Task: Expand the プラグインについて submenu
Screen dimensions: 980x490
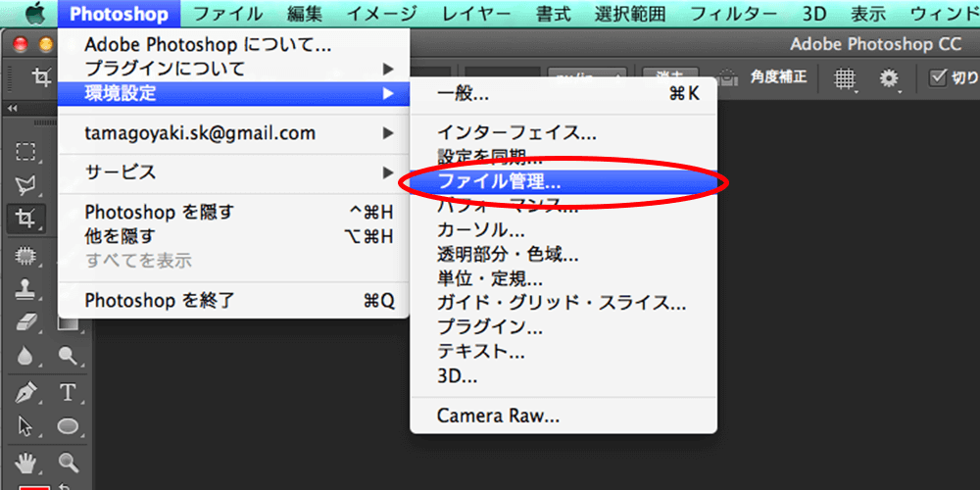Action: coord(234,68)
